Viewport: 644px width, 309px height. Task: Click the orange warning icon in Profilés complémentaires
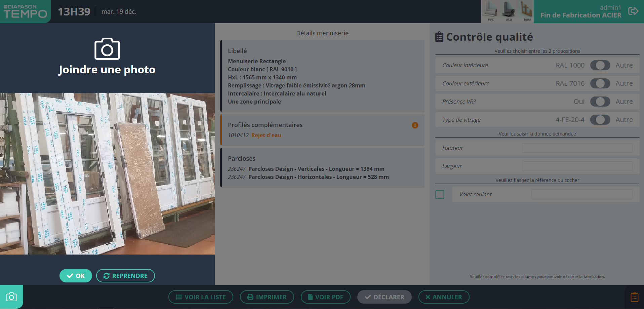coord(415,125)
